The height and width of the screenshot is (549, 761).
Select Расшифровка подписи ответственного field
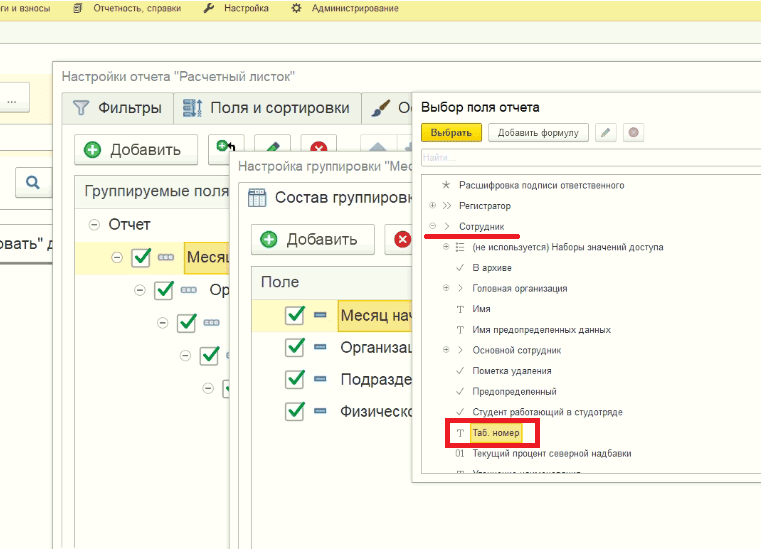[x=542, y=185]
